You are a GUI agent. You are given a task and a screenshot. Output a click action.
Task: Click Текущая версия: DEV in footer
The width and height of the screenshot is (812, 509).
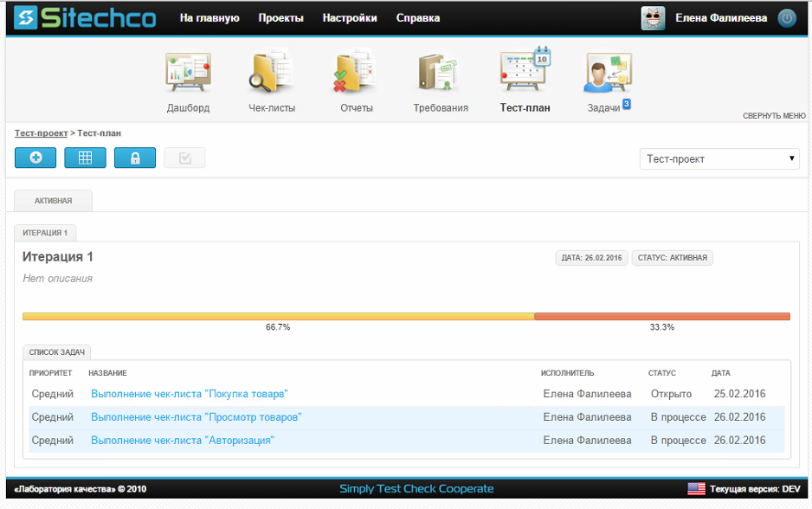(755, 489)
